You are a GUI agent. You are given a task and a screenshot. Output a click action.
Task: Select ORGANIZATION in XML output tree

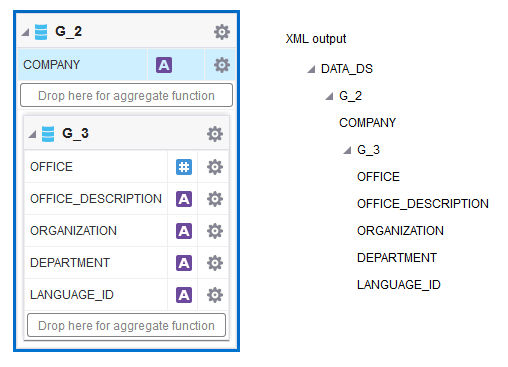[400, 231]
